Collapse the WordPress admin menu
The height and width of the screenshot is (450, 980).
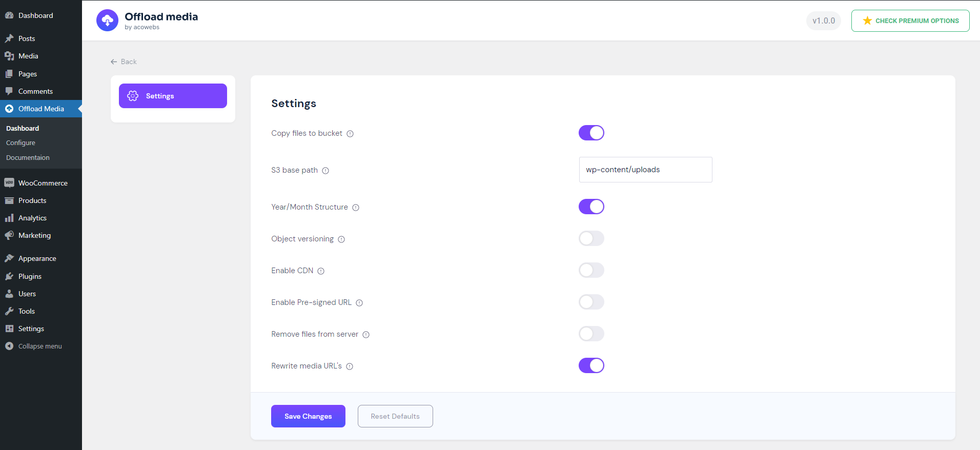pos(39,346)
